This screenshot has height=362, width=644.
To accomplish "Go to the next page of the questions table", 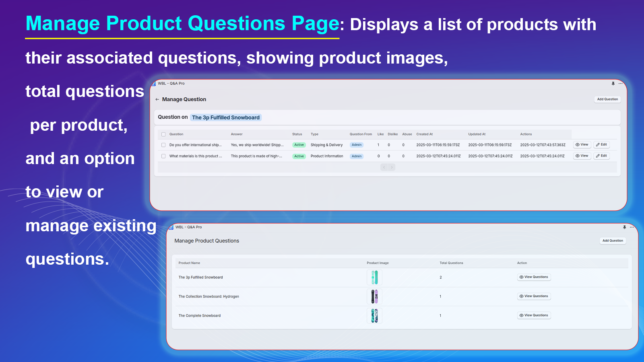I will click(x=392, y=167).
